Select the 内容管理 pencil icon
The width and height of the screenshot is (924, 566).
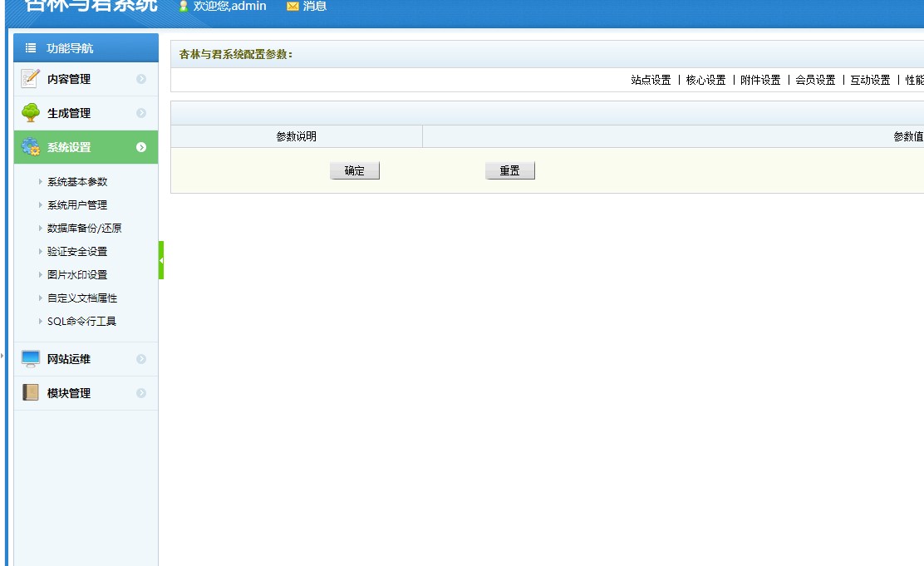click(x=28, y=80)
